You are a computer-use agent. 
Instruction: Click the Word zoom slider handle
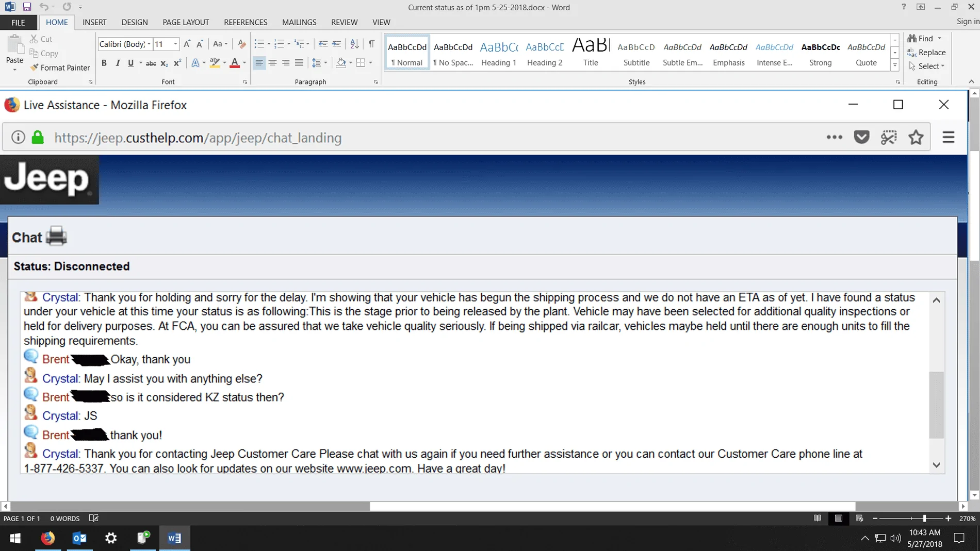[x=924, y=518]
